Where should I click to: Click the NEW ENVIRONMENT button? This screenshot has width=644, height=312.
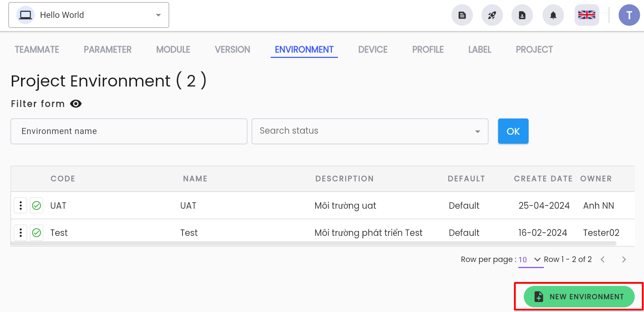point(579,297)
